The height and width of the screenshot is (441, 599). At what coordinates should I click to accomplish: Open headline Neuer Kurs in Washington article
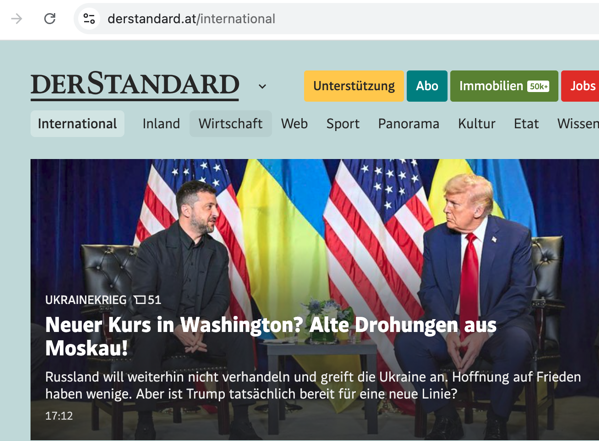tap(271, 337)
